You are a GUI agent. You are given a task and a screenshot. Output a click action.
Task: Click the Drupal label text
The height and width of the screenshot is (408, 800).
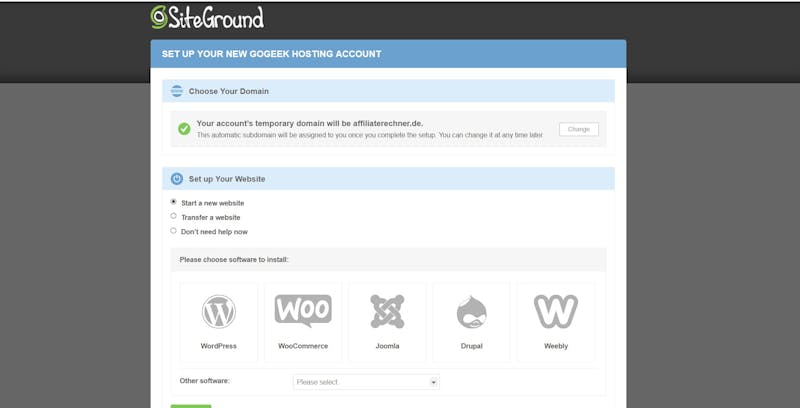click(x=471, y=346)
